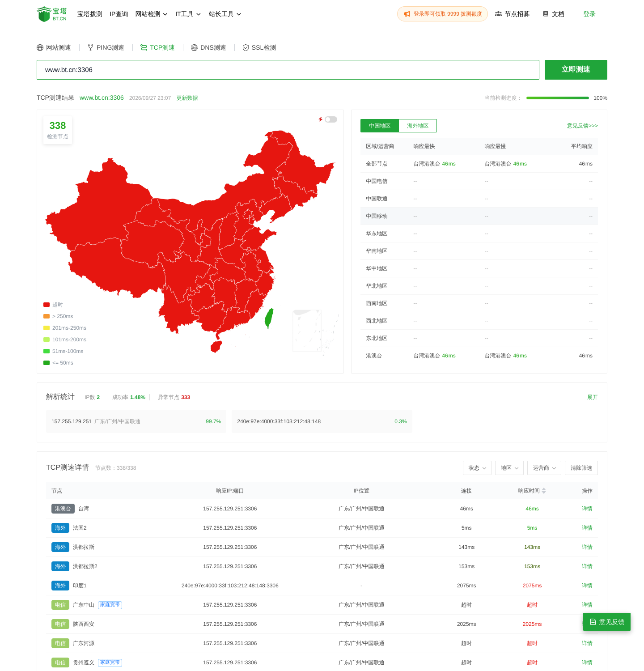This screenshot has height=671, width=644.
Task: Click the shield icon beside SSL检测
Action: click(246, 48)
